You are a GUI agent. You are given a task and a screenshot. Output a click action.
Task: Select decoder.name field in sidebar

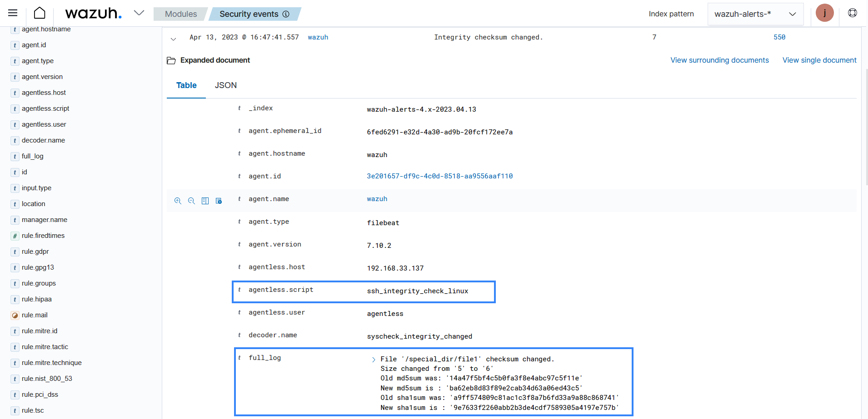[43, 140]
